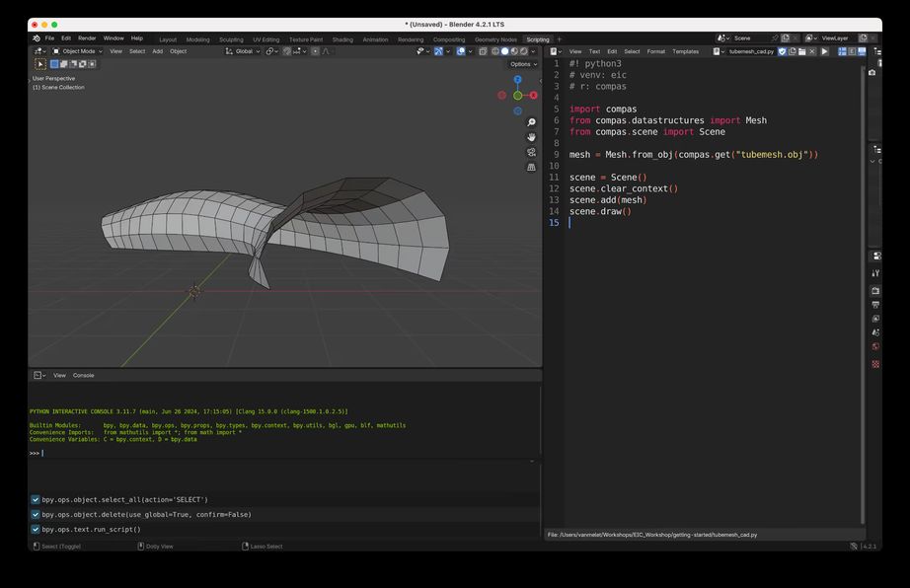
Task: Click the new text copy icon beside tubemesh_cad.py
Action: click(793, 51)
